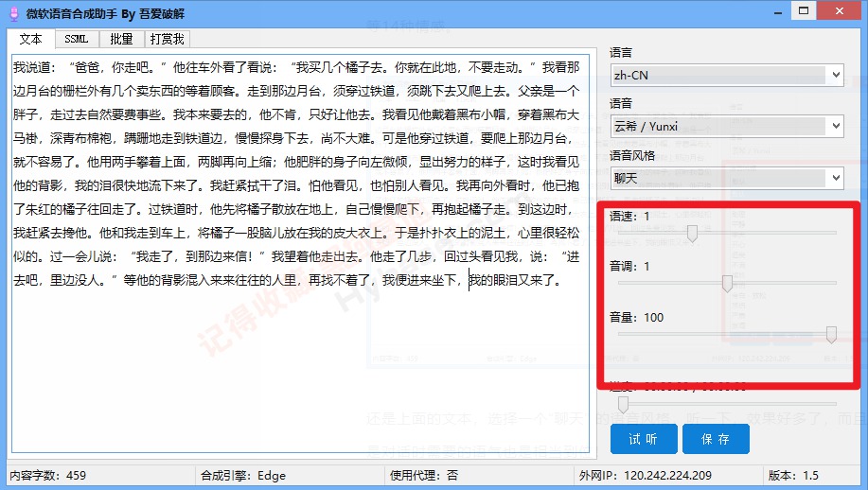The height and width of the screenshot is (490, 868).
Task: Click the last text line starting 去吧，里边没人
Action: tap(287, 280)
